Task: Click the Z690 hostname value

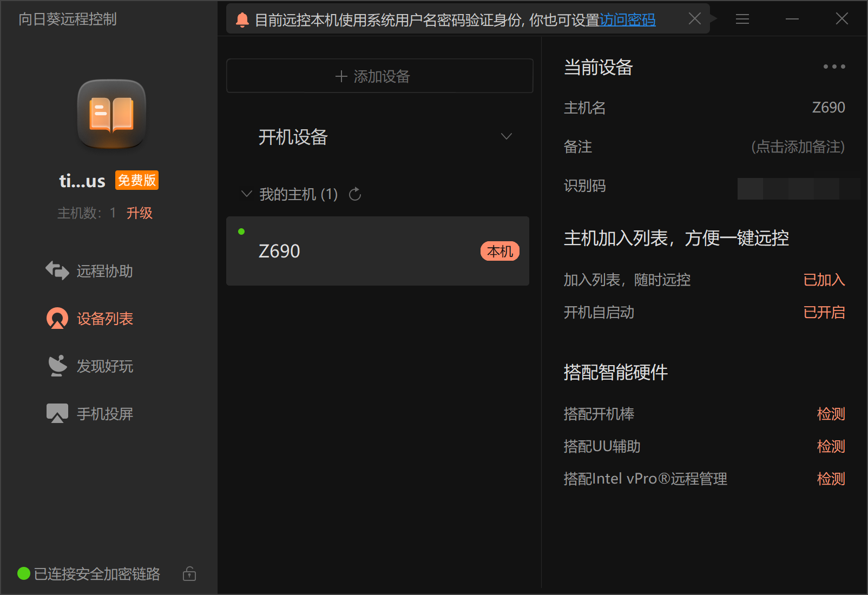Action: pos(828,108)
